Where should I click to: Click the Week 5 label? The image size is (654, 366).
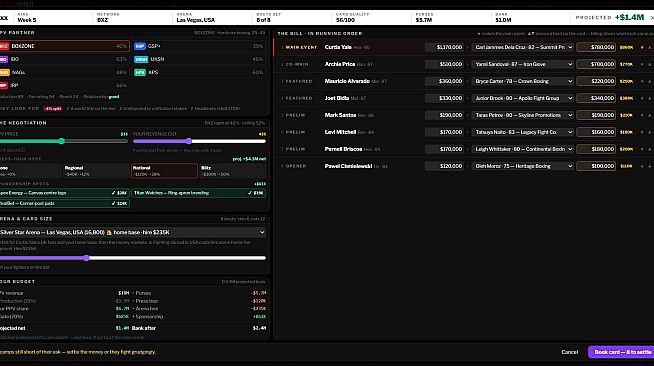point(27,20)
